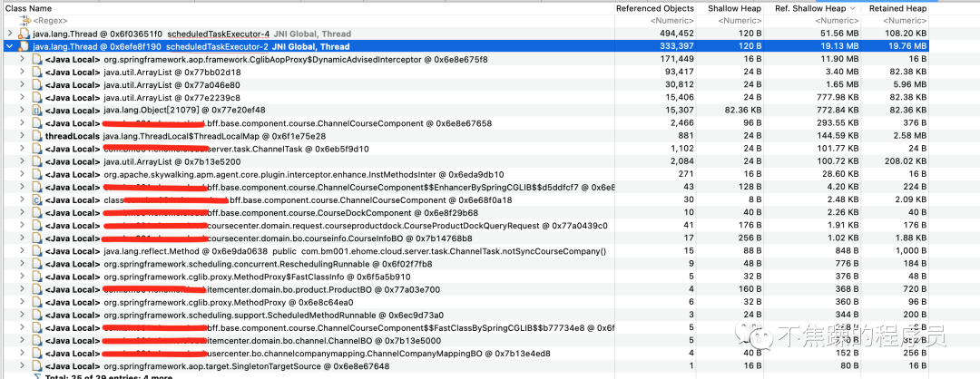The height and width of the screenshot is (379, 980).
Task: Click the thread icon of scheduledTaskExecutor-4 row
Action: [24, 34]
